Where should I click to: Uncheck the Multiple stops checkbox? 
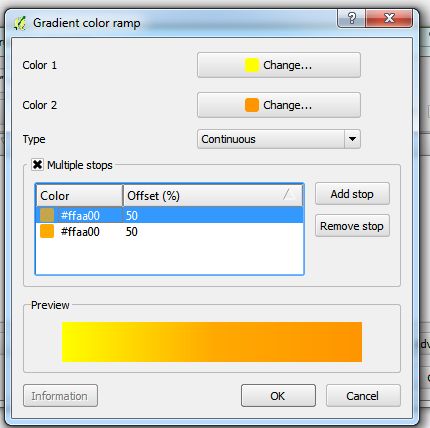pyautogui.click(x=37, y=165)
